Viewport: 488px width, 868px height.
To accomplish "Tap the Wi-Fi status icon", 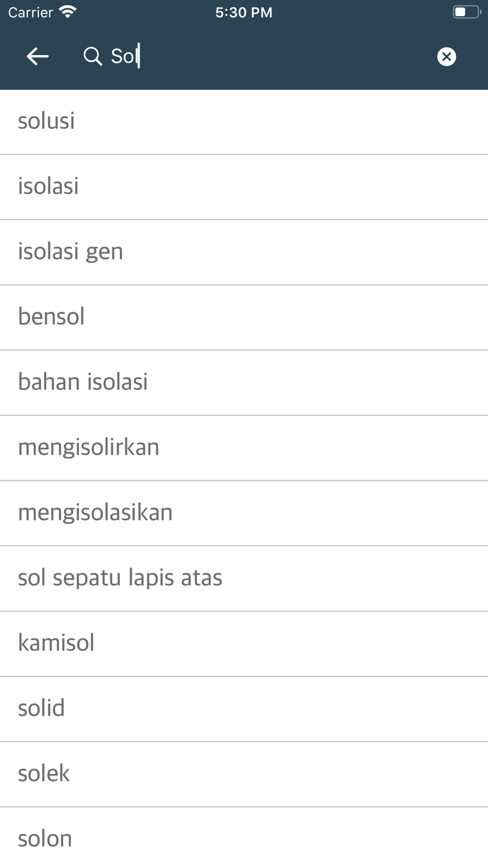I will click(x=68, y=12).
